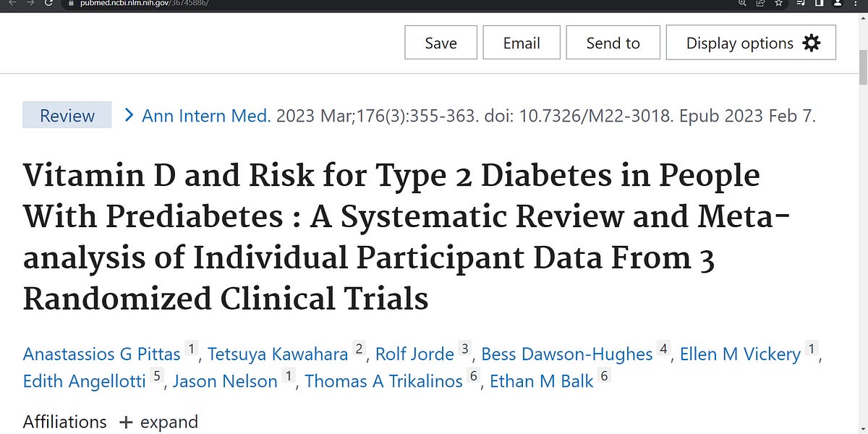Open the side panel icon
This screenshot has width=868, height=434.
click(x=820, y=4)
